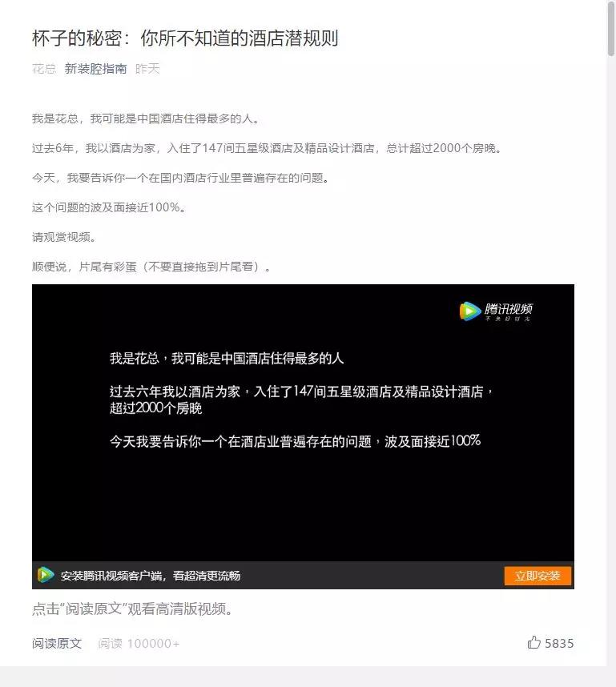Click the author name 花总
Viewport: 616px width, 687px height.
pos(44,69)
